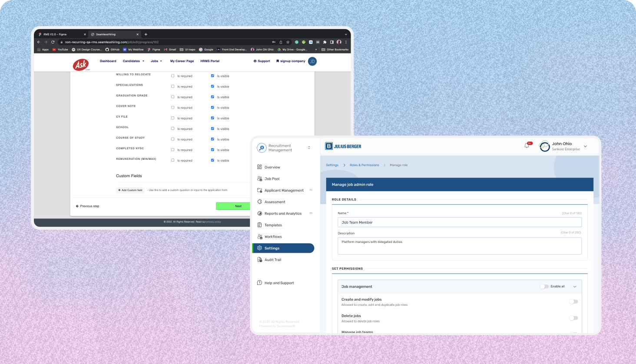
Task: Show all tabs with browser chevron
Action: [346, 34]
